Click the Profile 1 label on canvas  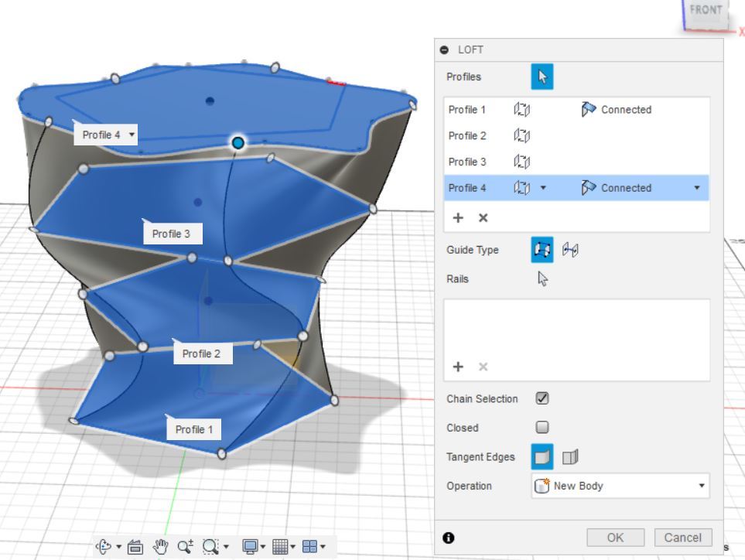point(194,429)
